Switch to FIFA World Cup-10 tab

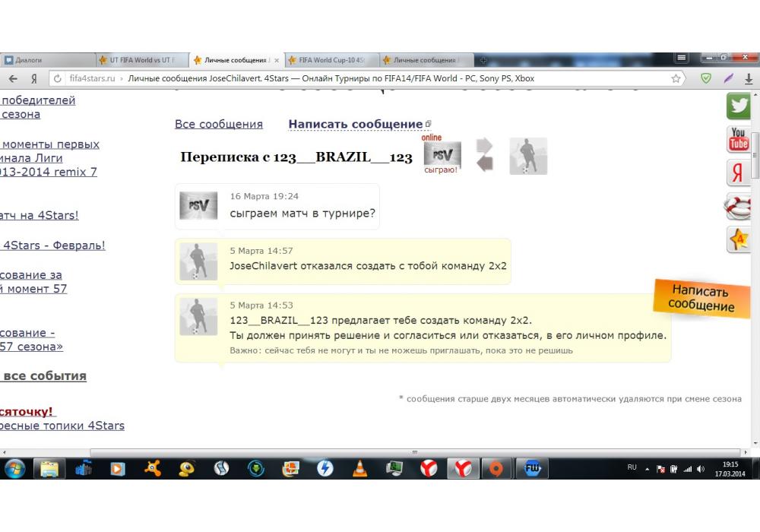click(x=331, y=60)
